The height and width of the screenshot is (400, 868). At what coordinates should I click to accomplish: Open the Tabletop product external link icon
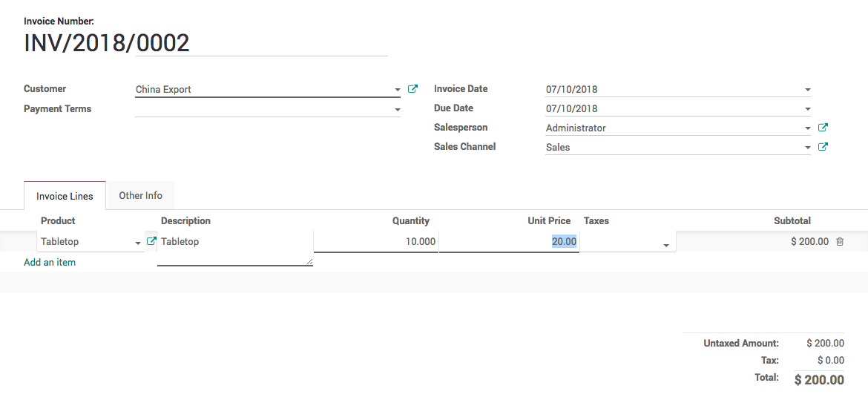pos(151,241)
